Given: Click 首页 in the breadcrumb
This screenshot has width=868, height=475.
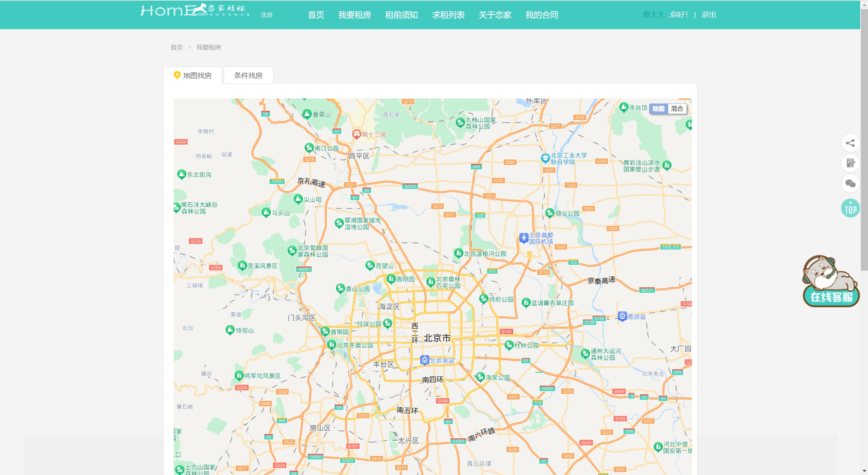Looking at the screenshot, I should [x=176, y=47].
